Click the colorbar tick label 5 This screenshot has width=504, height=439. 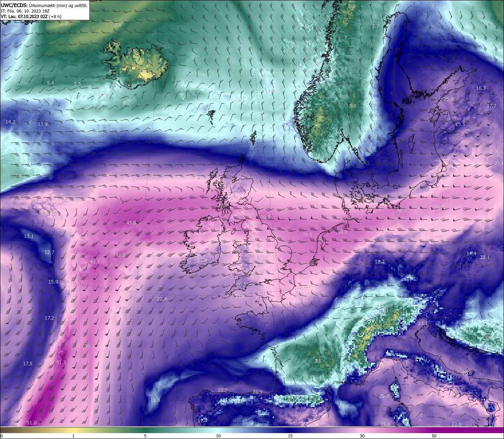(145, 436)
